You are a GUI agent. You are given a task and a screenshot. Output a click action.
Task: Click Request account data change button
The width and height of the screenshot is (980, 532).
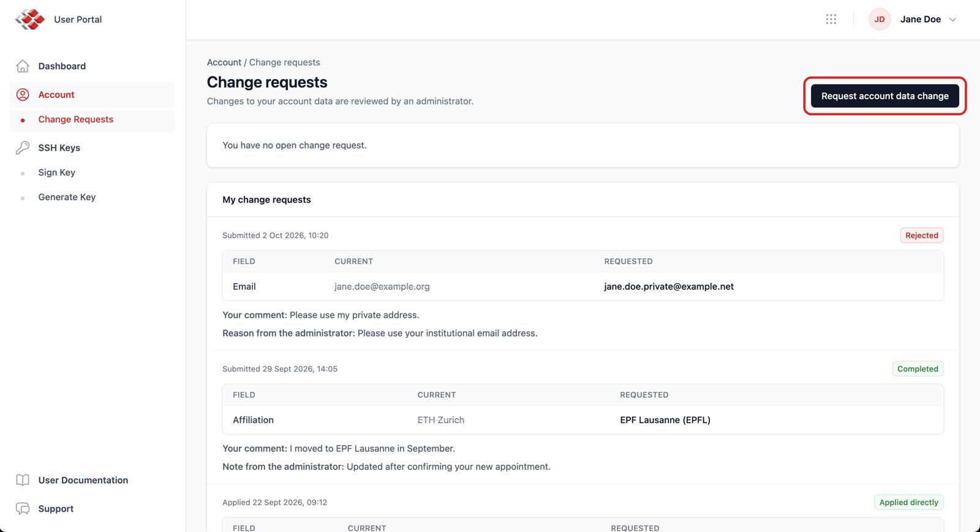coord(885,96)
